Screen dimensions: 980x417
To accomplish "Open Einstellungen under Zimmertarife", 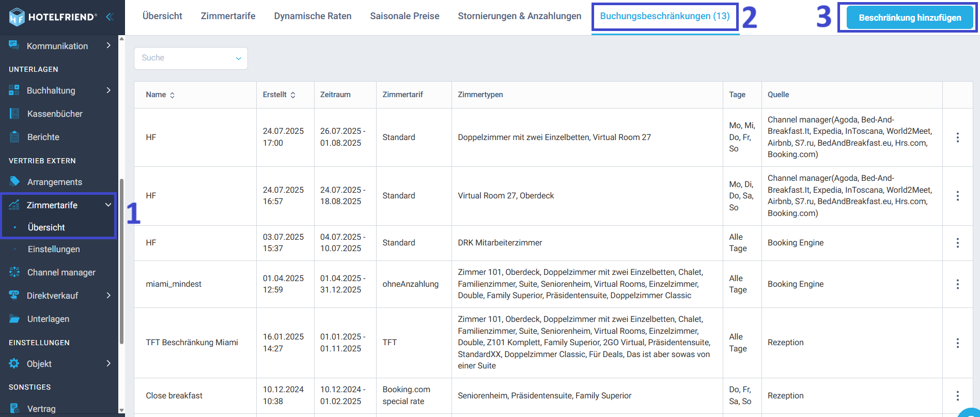I will 54,249.
